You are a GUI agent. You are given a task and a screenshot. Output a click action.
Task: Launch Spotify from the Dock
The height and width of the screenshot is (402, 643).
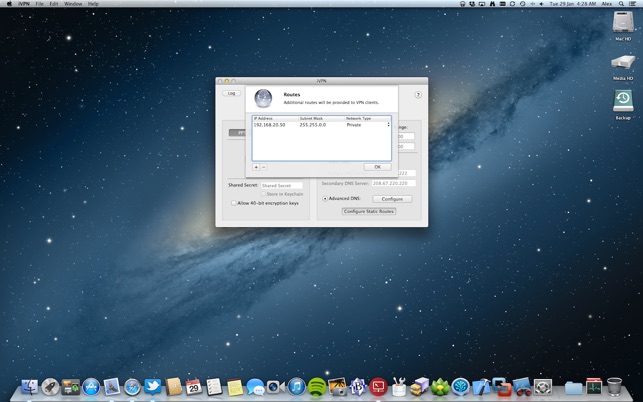(x=317, y=387)
